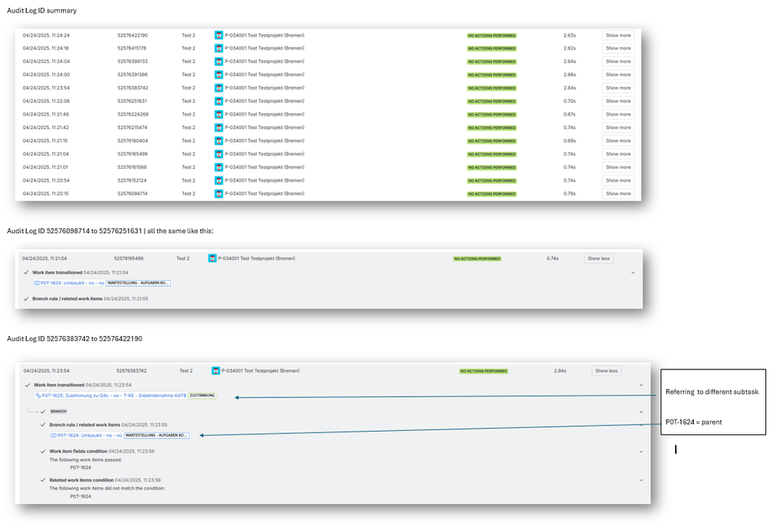
Task: Click Show less in the 11:21:04 entry
Action: (599, 258)
